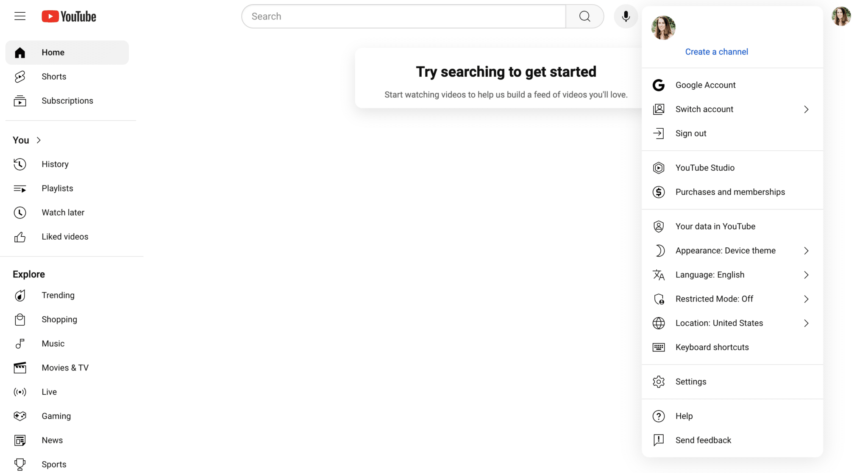Select the History icon in the sidebar
Screen dimensions: 868x473
20,164
